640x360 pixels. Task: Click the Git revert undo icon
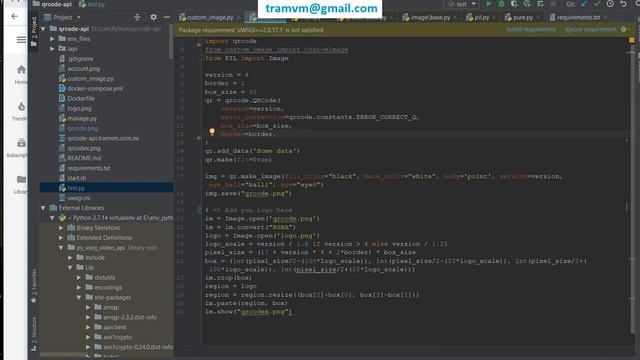tap(623, 4)
